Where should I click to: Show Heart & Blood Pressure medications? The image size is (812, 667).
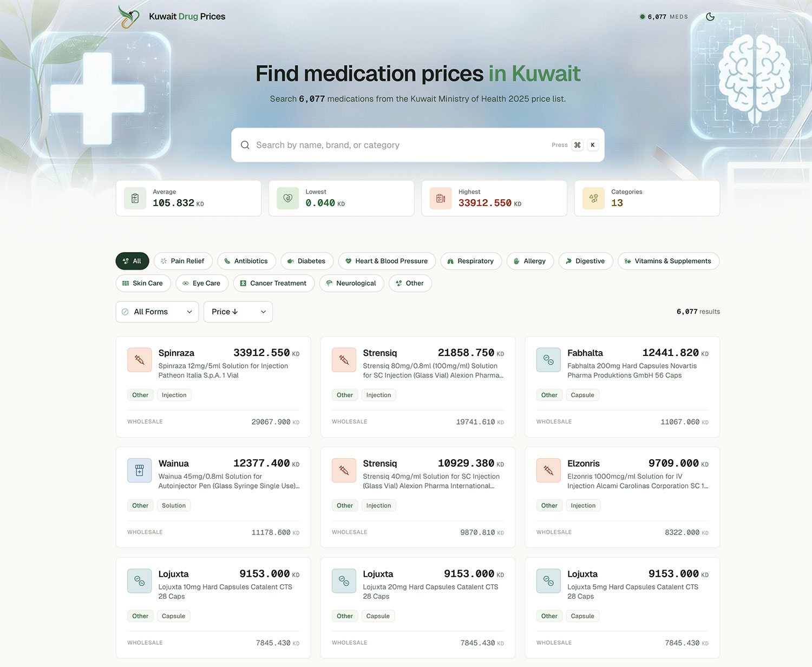pos(387,261)
